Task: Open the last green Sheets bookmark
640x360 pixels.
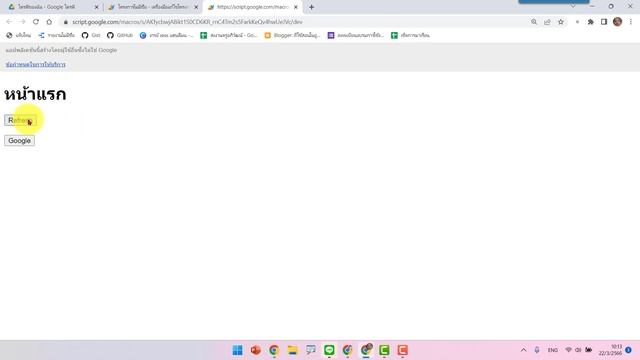Action: [x=410, y=36]
